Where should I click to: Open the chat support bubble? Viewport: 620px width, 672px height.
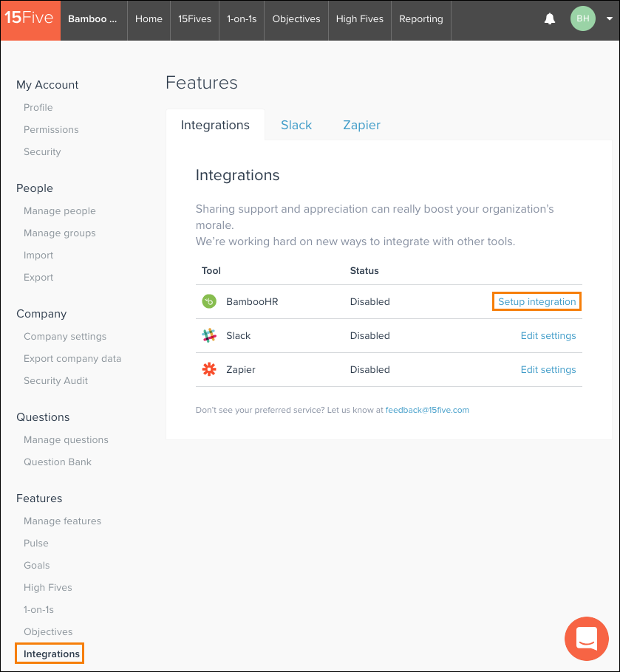(x=586, y=639)
